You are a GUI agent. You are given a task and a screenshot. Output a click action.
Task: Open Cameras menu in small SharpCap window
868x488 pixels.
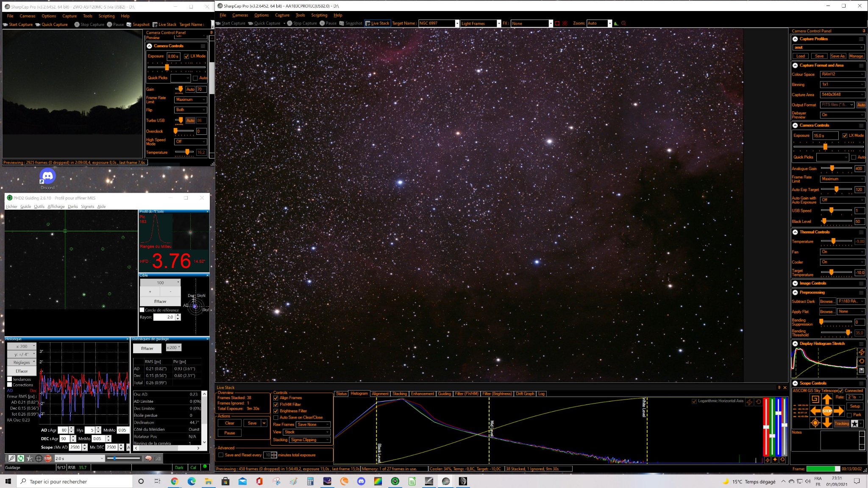pyautogui.click(x=28, y=16)
